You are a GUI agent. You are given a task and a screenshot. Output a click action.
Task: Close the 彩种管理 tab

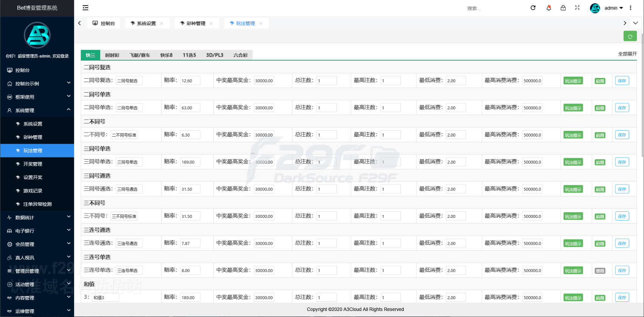point(211,23)
